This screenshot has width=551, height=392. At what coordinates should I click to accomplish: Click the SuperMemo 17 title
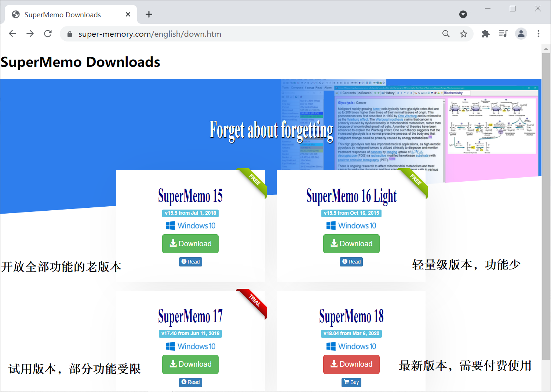(x=190, y=317)
